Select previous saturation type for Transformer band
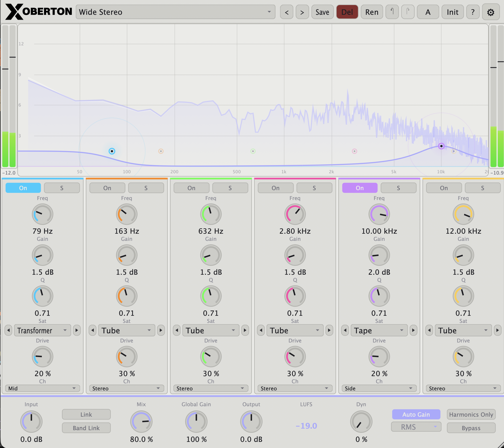This screenshot has height=448, width=504. (8, 330)
